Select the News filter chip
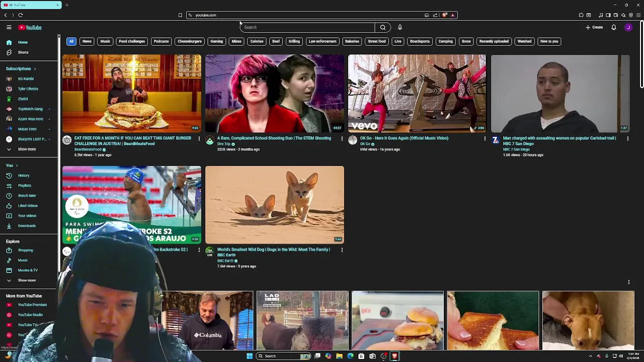The width and height of the screenshot is (644, 362). [87, 41]
